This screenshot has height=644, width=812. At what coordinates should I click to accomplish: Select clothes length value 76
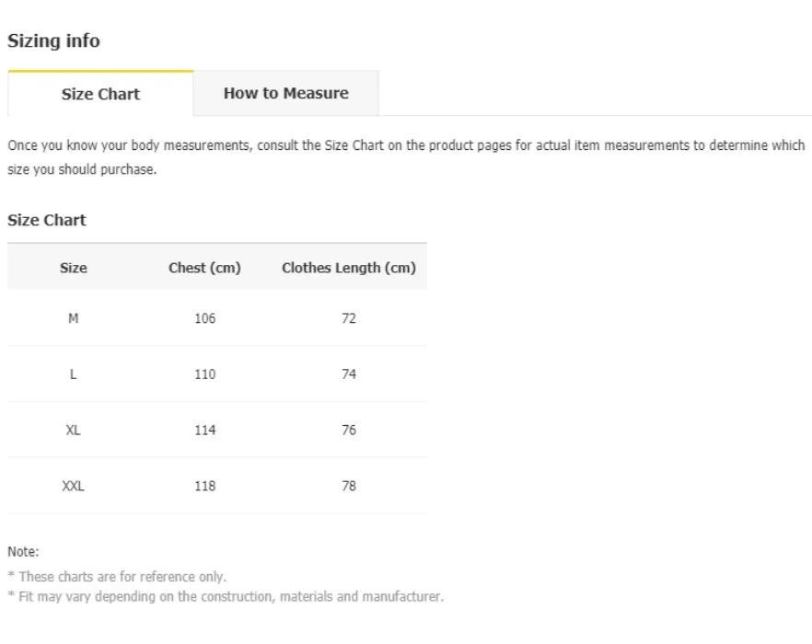[x=349, y=430]
